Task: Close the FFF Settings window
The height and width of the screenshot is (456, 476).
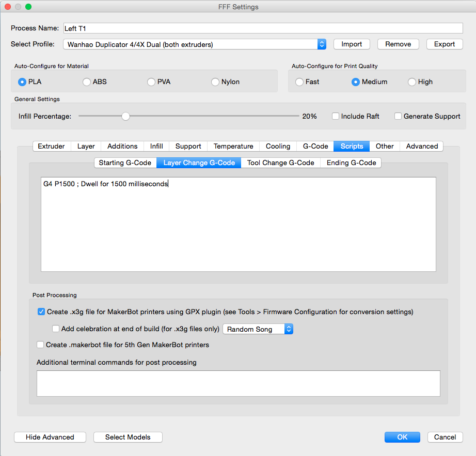Action: [x=8, y=7]
